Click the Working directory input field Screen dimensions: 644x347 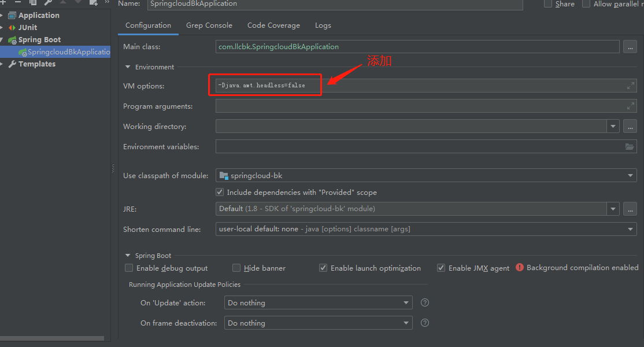[411, 127]
